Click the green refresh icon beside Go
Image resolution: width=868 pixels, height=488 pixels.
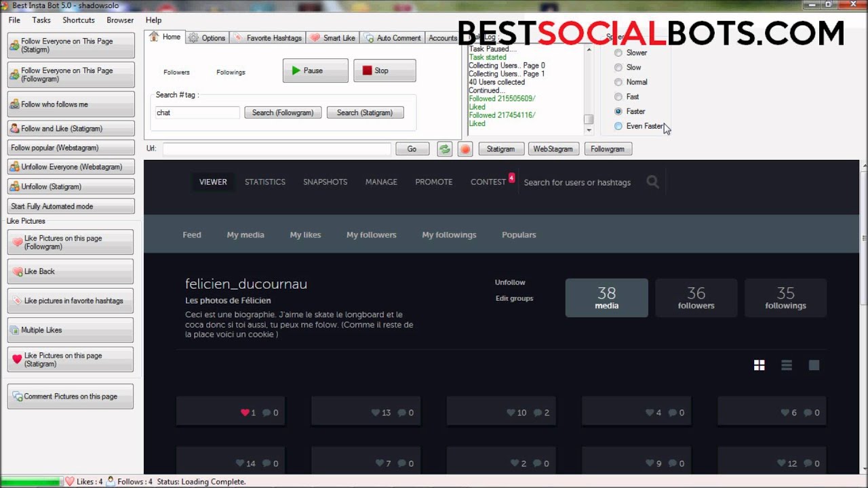[x=444, y=149]
